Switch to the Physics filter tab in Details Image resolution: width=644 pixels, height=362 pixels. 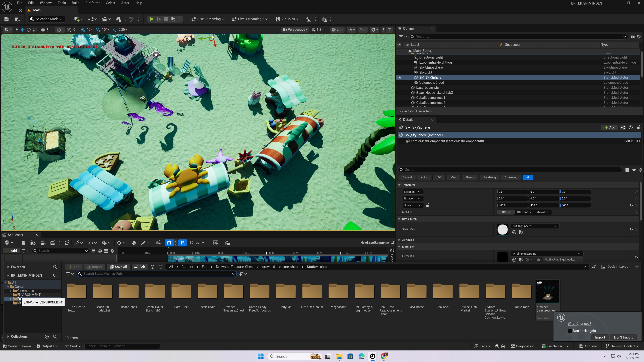pos(470,177)
